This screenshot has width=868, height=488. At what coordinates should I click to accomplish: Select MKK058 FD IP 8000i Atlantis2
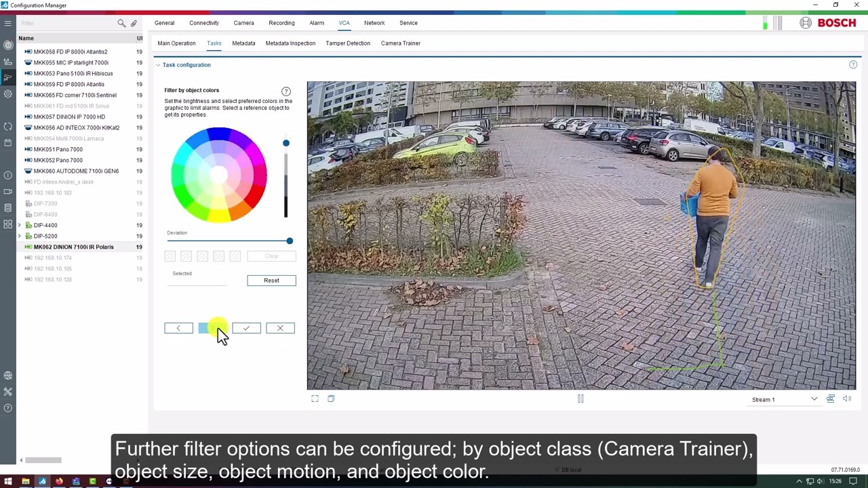[x=71, y=52]
